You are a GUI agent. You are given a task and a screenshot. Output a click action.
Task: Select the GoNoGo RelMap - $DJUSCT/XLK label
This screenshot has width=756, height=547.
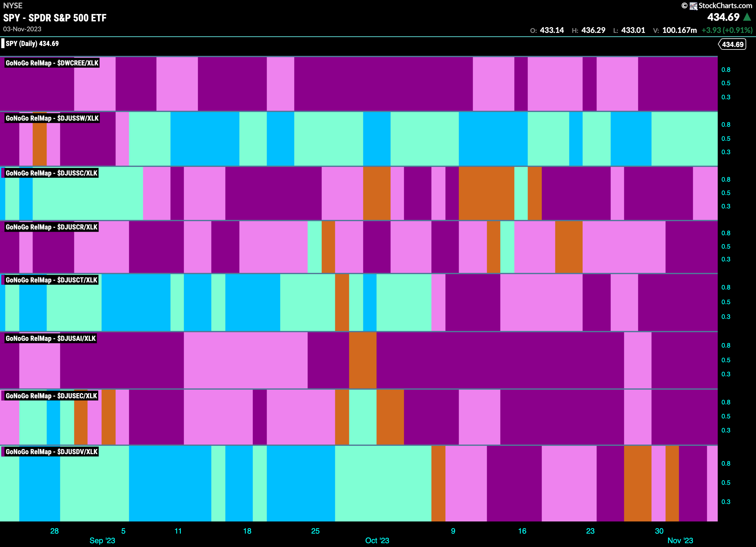tap(51, 280)
